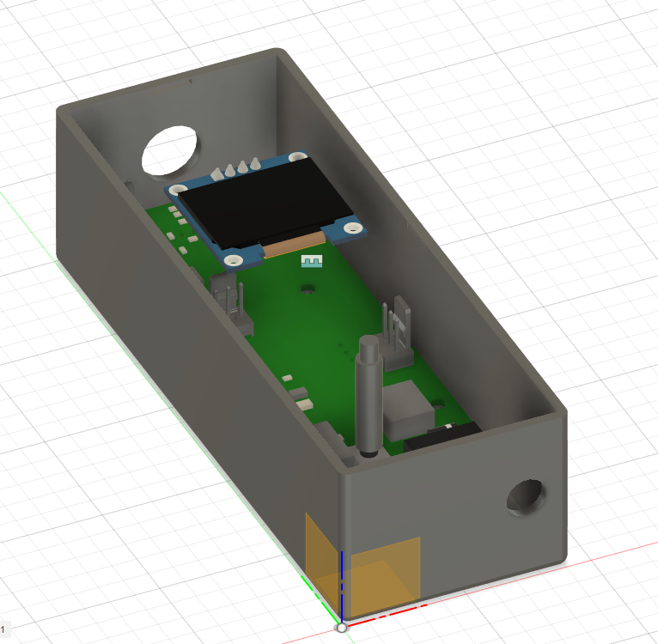Select the OLED board's bottom-left mounting hole
This screenshot has width=658, height=644.
point(233,259)
